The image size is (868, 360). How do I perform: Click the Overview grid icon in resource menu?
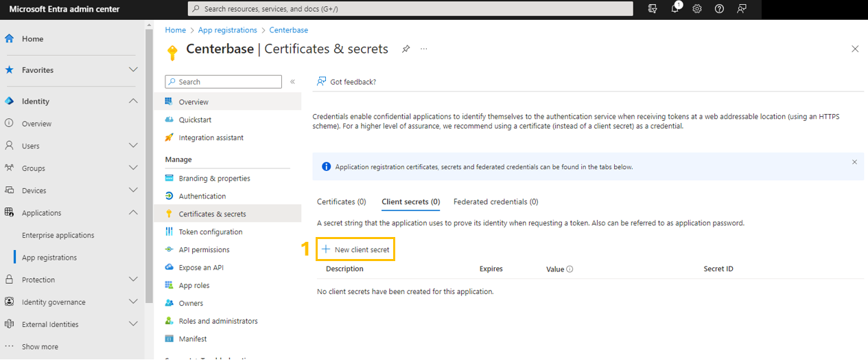tap(169, 102)
